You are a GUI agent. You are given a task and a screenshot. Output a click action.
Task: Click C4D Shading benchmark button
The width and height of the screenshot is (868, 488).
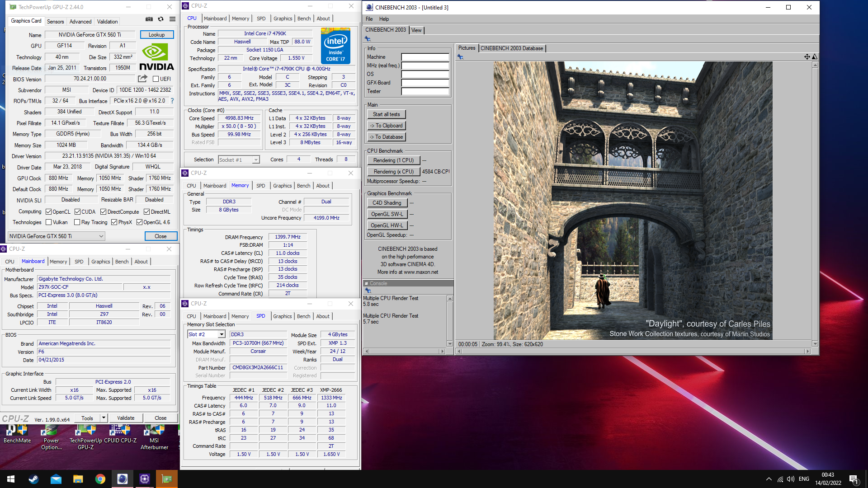(387, 203)
